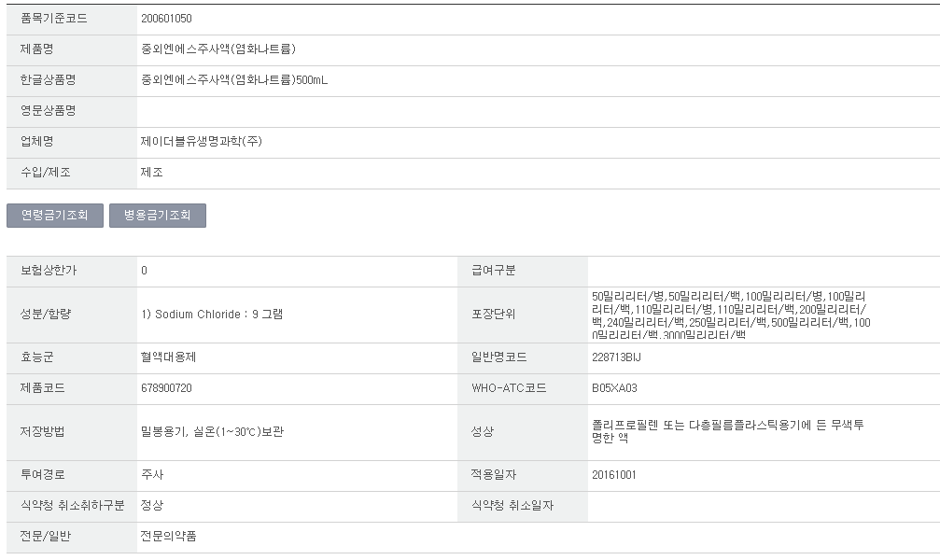940x560 pixels.
Task: Click the 주사 administration route value
Action: (x=152, y=475)
